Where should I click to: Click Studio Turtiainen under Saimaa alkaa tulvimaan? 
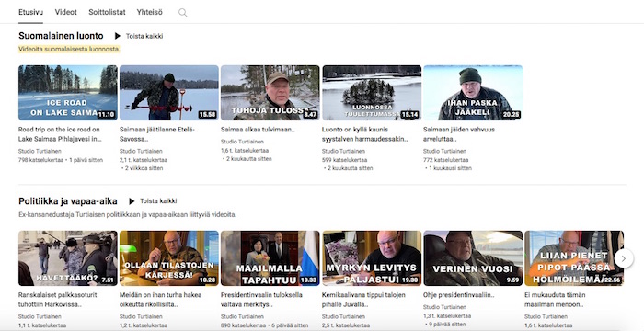pyautogui.click(x=242, y=143)
